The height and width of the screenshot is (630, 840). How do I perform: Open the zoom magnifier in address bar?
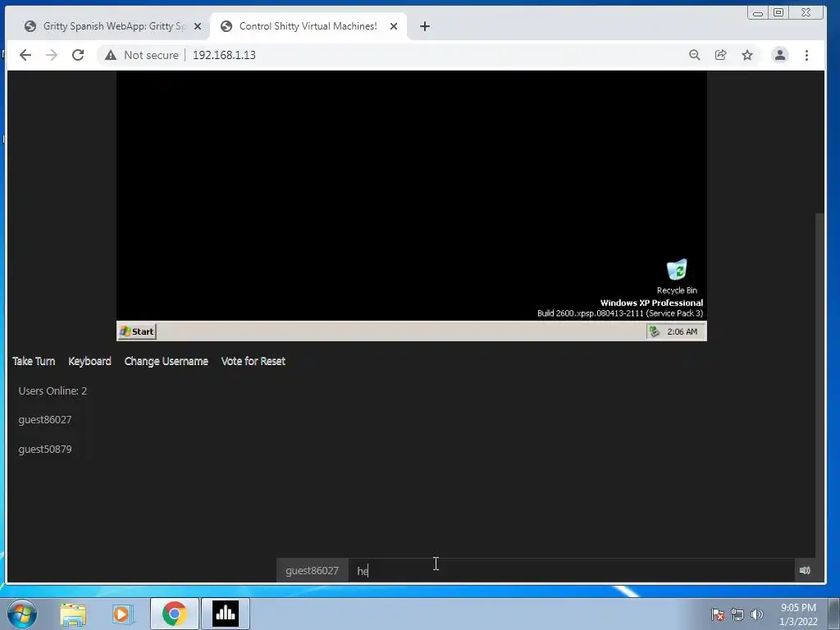click(x=694, y=55)
